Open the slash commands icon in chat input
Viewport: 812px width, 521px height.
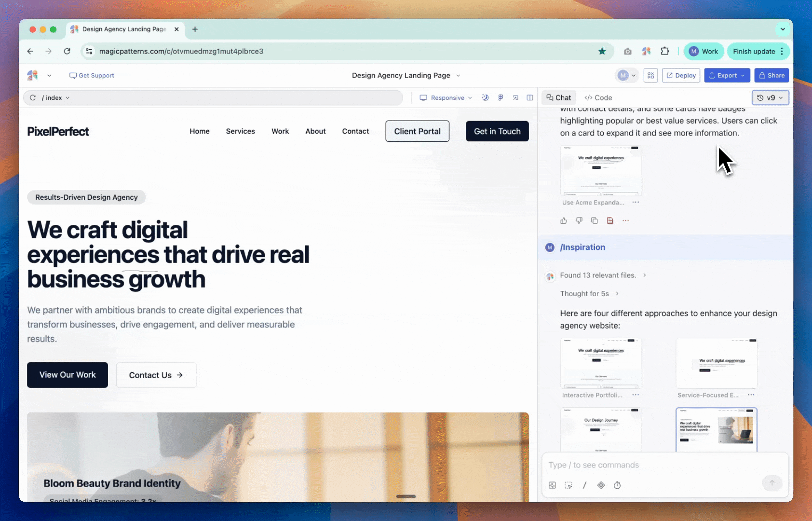584,485
